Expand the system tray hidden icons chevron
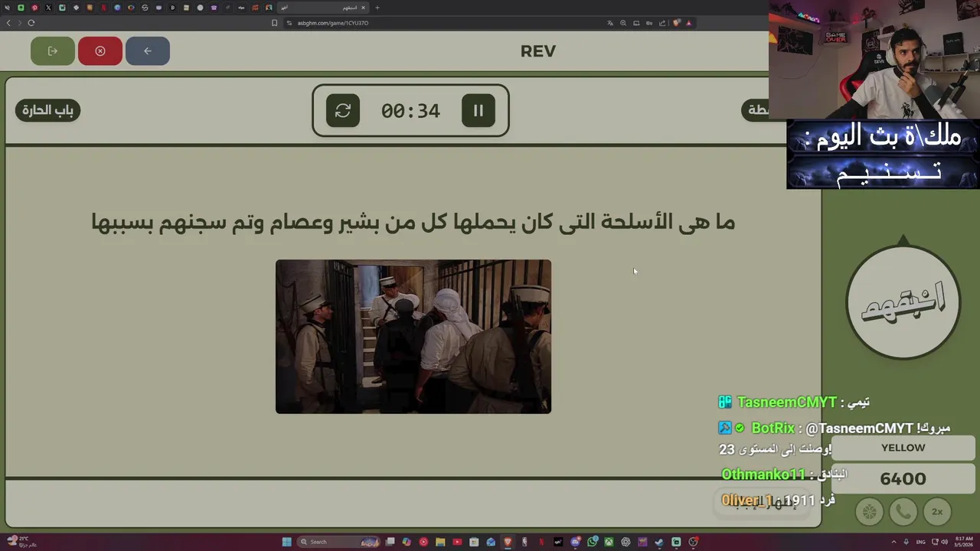Screen dimensions: 980x551 point(893,542)
